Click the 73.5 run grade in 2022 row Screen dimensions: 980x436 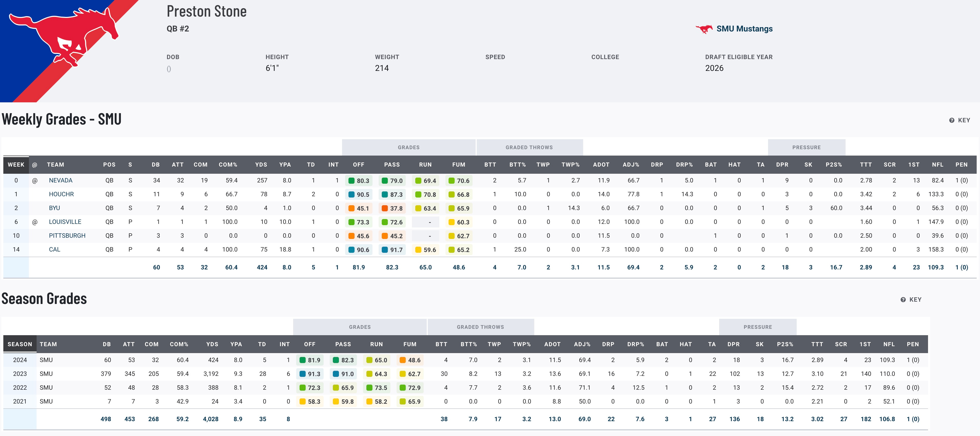(x=377, y=388)
